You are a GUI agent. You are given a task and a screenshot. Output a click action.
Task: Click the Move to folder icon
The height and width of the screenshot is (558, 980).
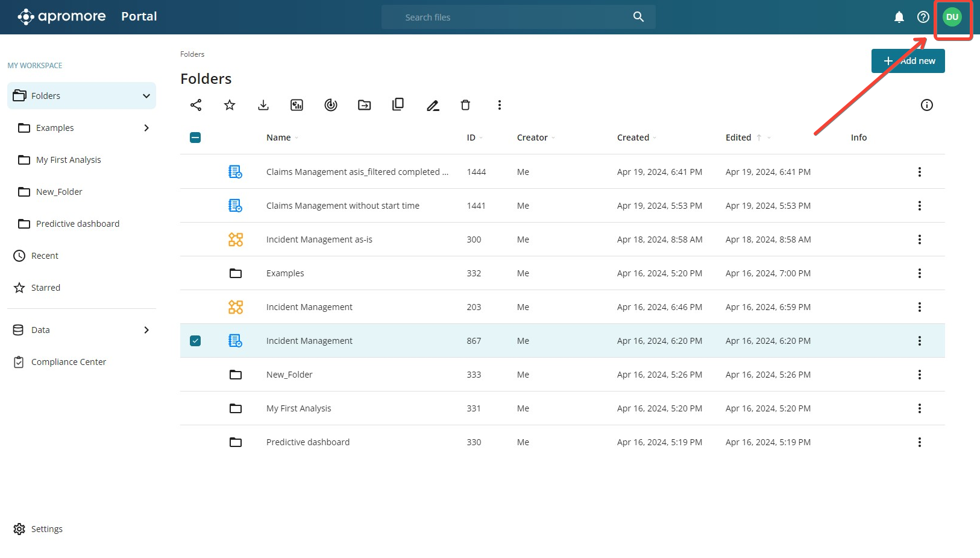(x=365, y=105)
